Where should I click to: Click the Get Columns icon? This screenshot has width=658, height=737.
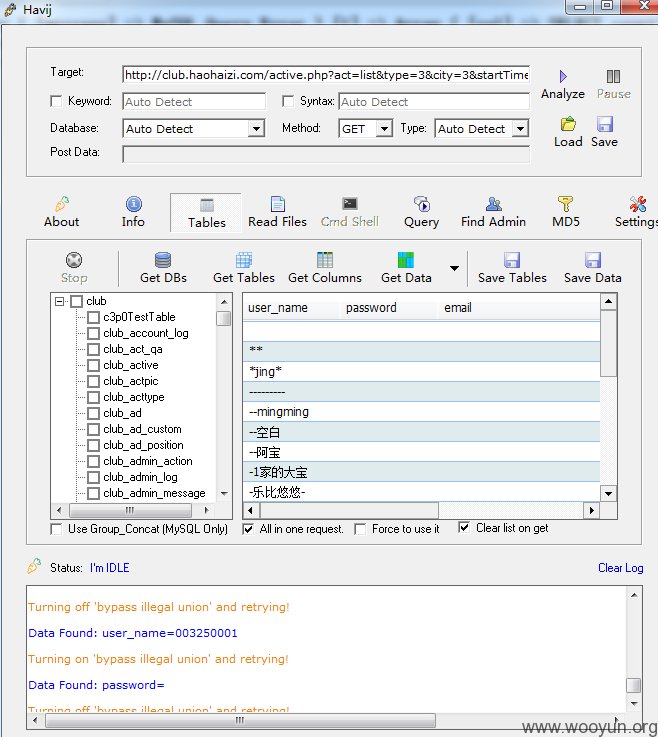pos(325,260)
